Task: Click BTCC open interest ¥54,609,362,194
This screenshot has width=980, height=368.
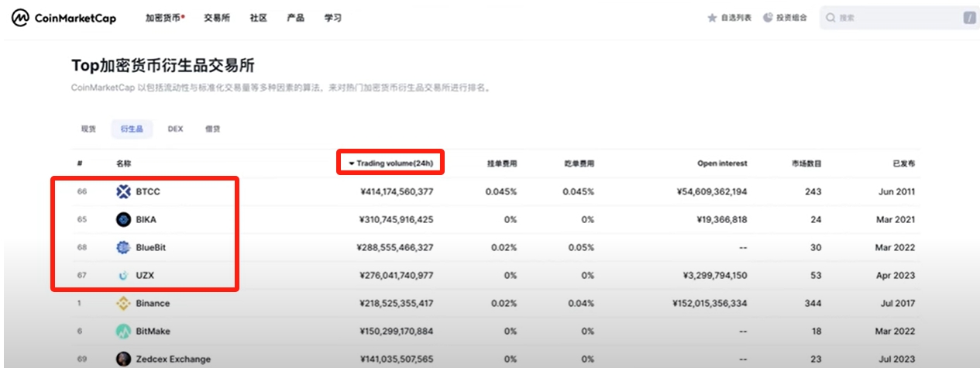Action: click(713, 191)
